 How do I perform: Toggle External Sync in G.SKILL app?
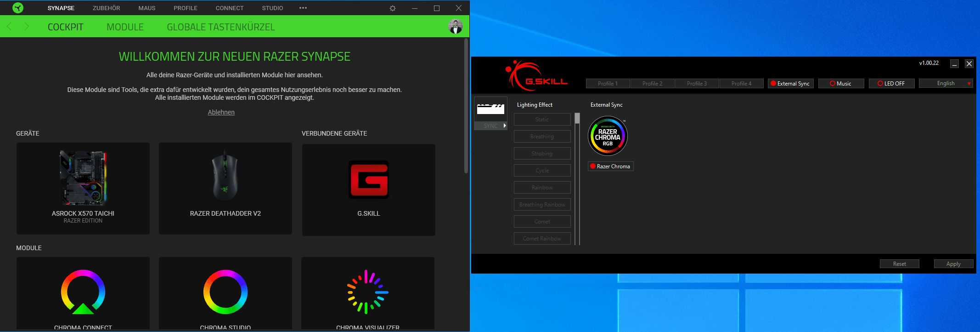point(791,84)
